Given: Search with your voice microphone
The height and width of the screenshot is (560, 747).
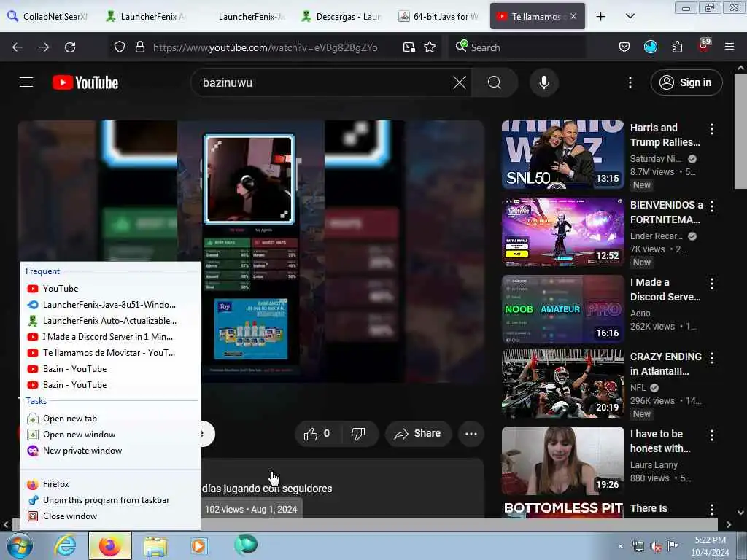Looking at the screenshot, I should 543,82.
